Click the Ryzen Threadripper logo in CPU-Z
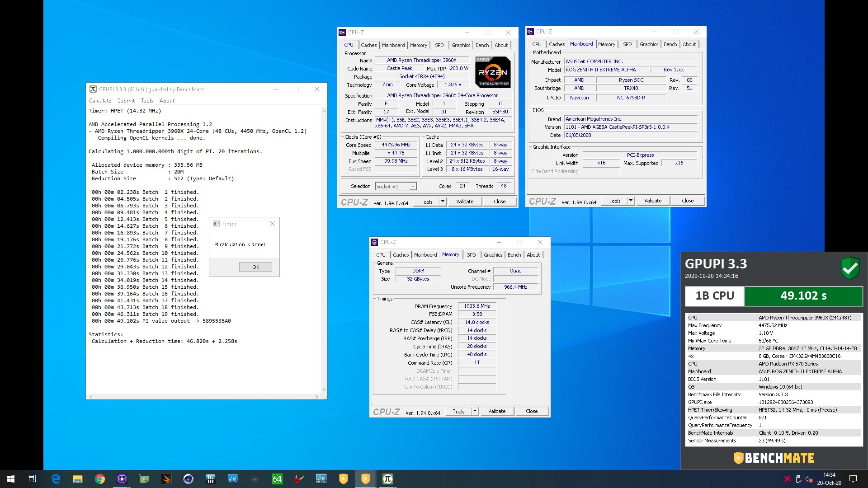Image resolution: width=868 pixels, height=488 pixels. tap(493, 72)
